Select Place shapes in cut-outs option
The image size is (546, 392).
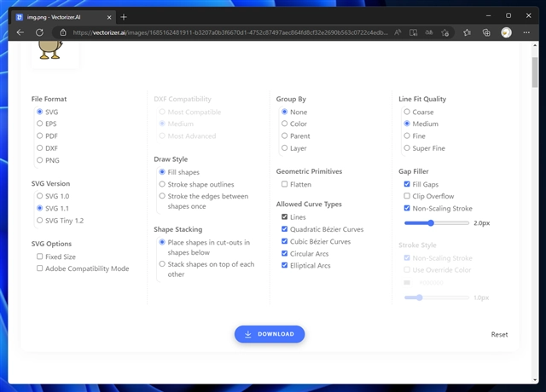pos(162,242)
